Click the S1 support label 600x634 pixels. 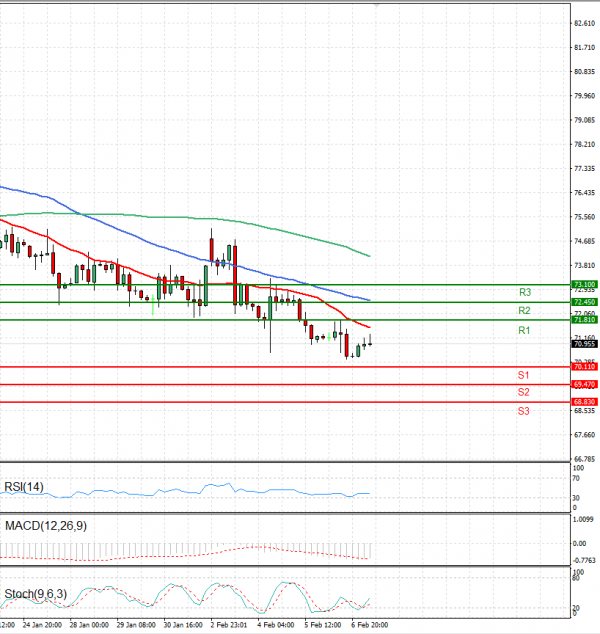tap(523, 375)
